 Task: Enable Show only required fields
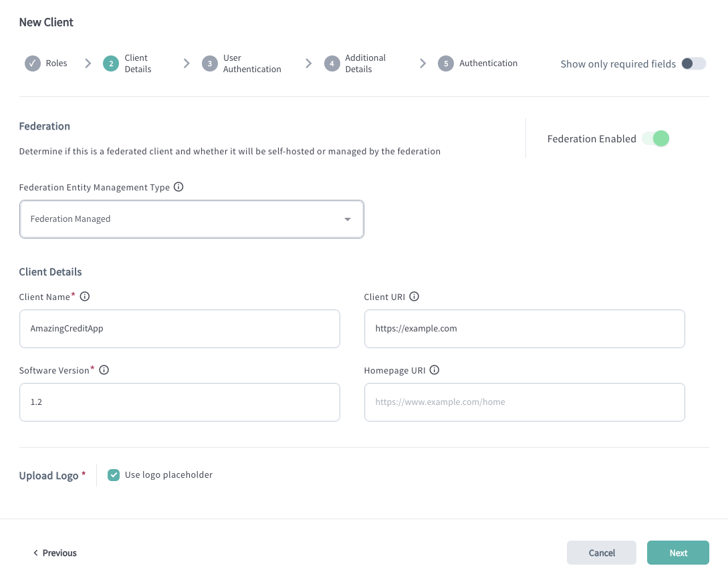pyautogui.click(x=694, y=63)
